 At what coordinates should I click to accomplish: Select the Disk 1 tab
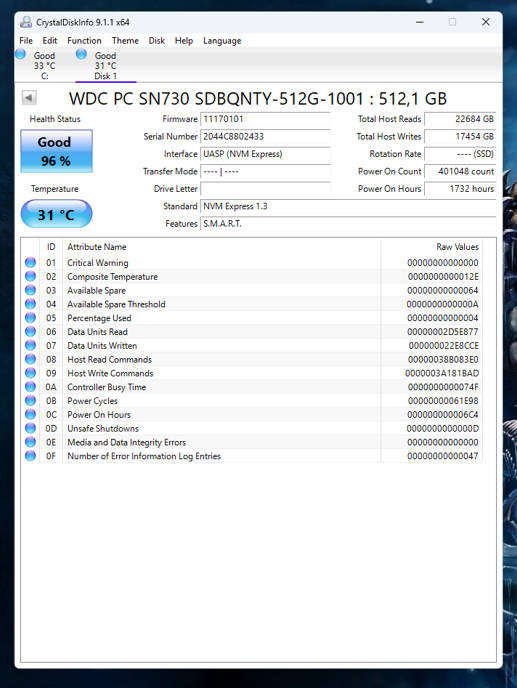coord(106,66)
